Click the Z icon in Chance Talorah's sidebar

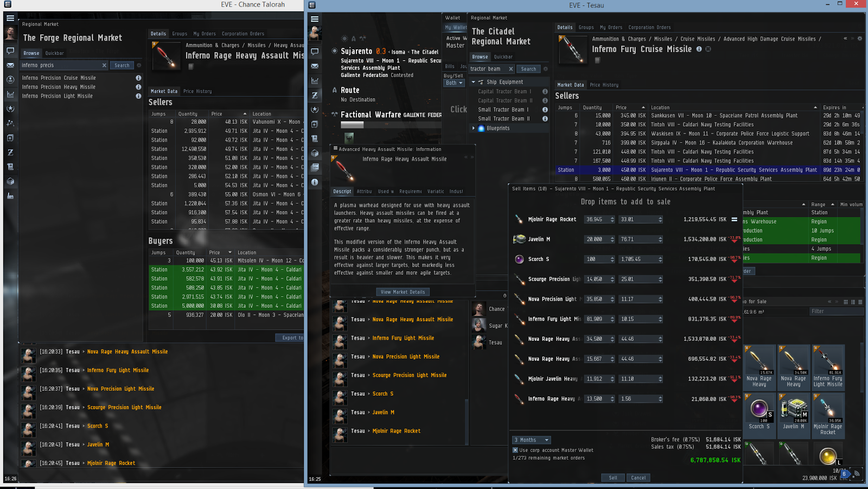tap(10, 153)
